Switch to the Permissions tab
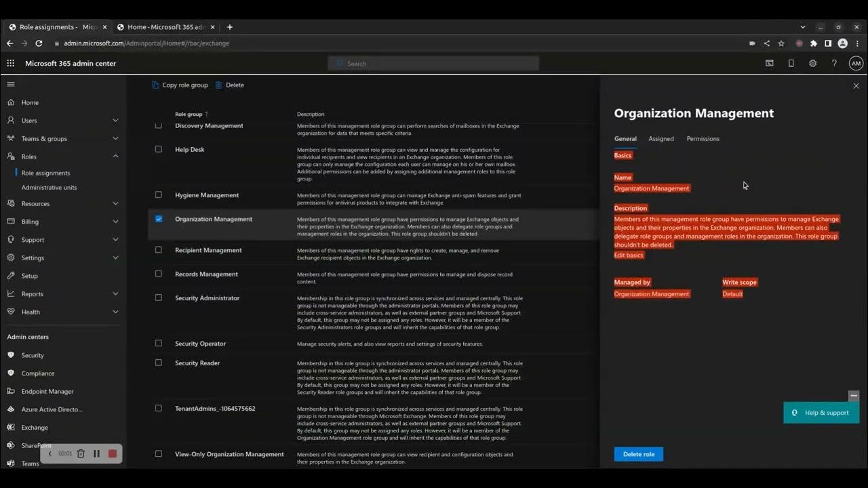The height and width of the screenshot is (488, 868). tap(703, 138)
